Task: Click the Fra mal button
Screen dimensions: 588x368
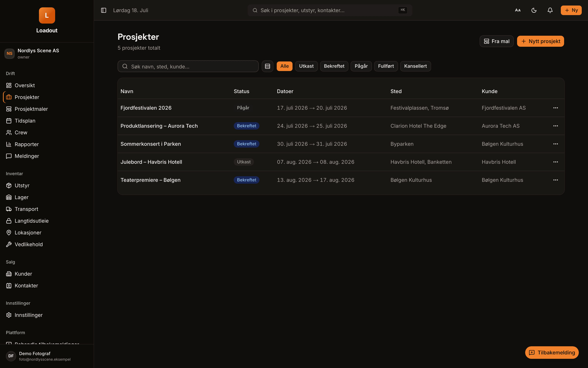Action: tap(496, 41)
